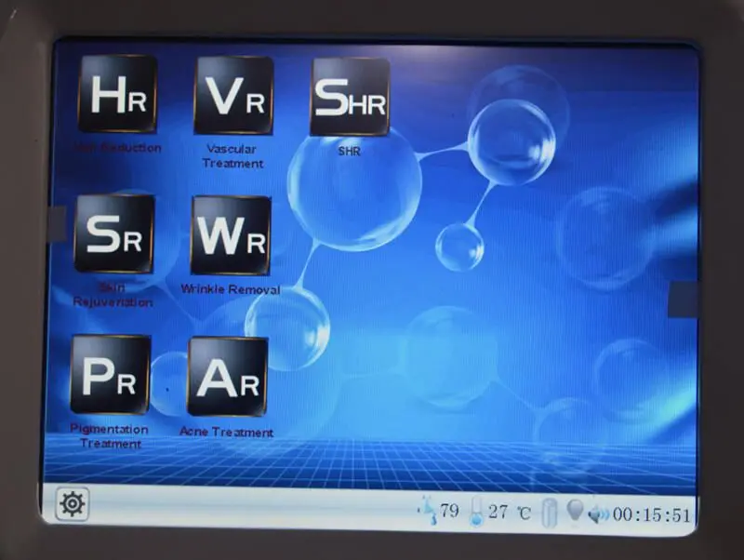Click the 'Pigmentation Treatment' label
This screenshot has height=560, width=744.
pyautogui.click(x=110, y=436)
